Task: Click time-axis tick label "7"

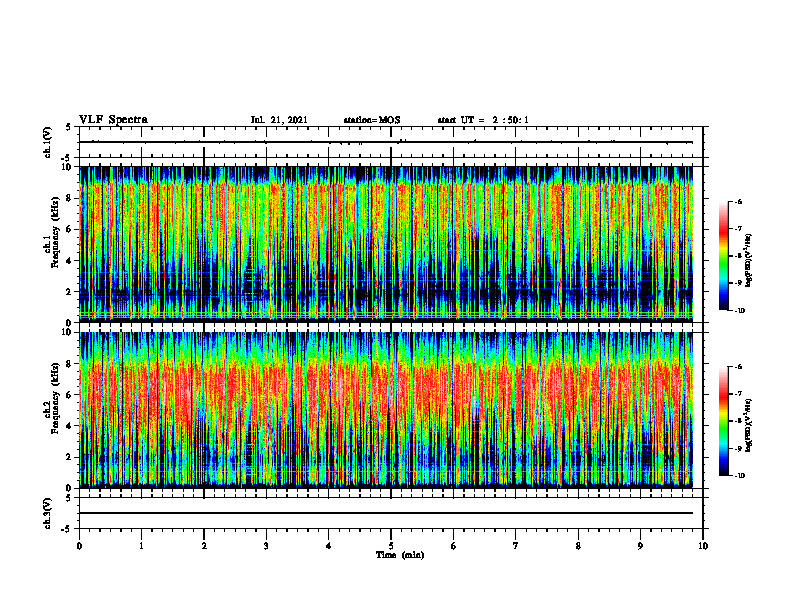Action: [516, 546]
